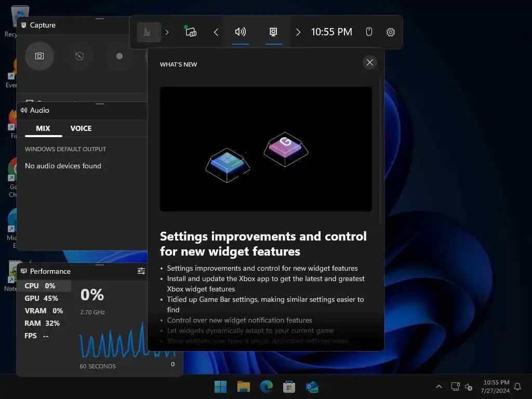Click 'Tidied up Game Bar settings' bullet

click(x=265, y=304)
